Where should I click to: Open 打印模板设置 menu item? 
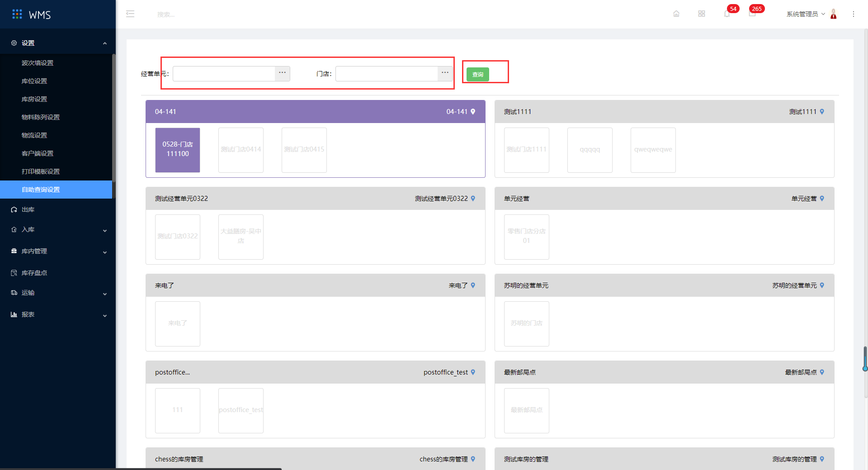(56, 171)
